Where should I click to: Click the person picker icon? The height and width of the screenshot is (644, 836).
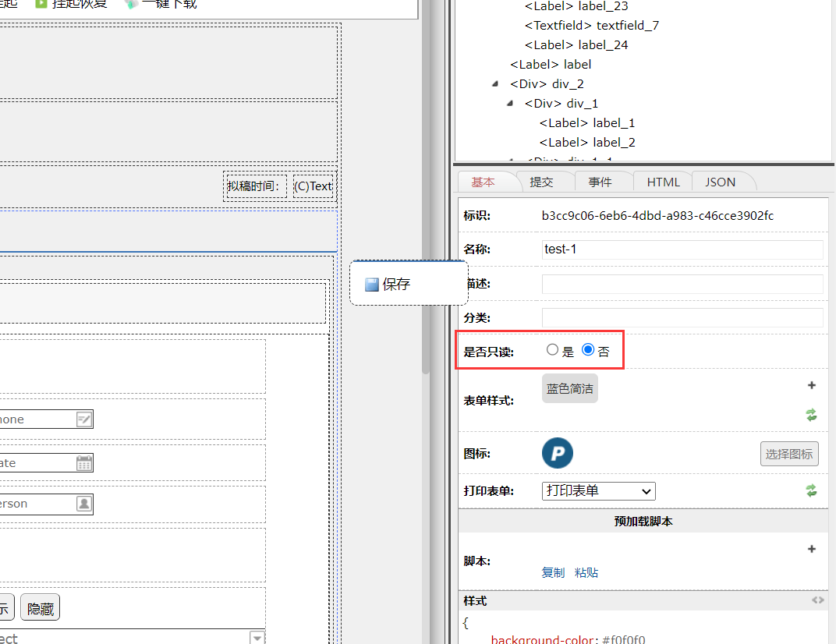click(x=84, y=504)
